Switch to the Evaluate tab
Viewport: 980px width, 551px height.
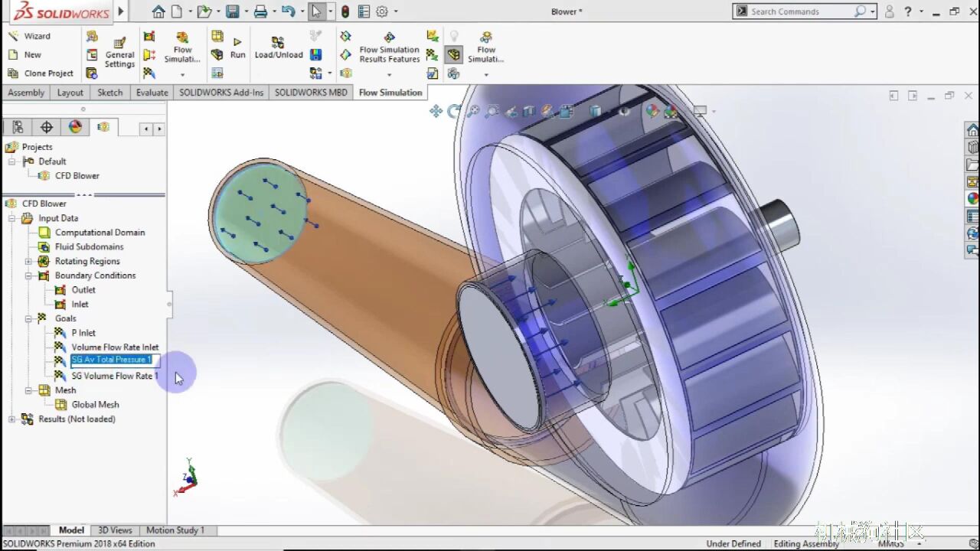pyautogui.click(x=152, y=93)
